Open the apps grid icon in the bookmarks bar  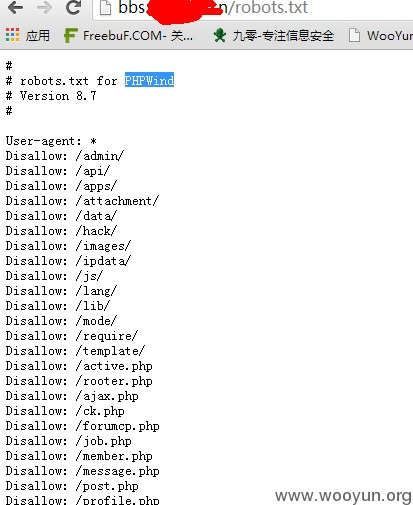coord(12,35)
